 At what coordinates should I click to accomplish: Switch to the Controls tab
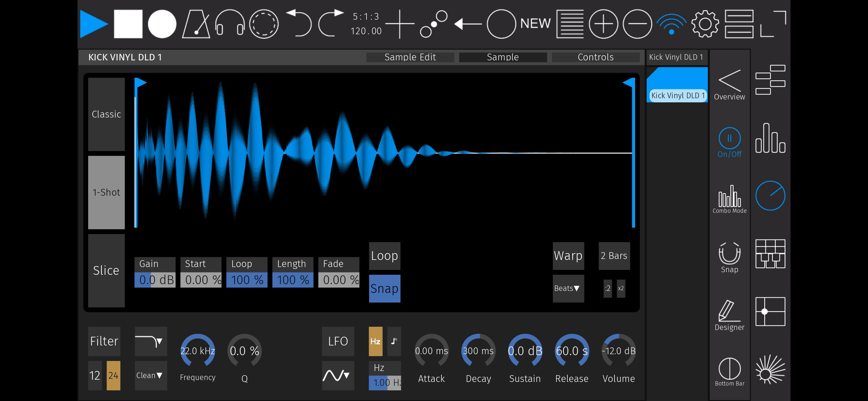[x=595, y=57]
